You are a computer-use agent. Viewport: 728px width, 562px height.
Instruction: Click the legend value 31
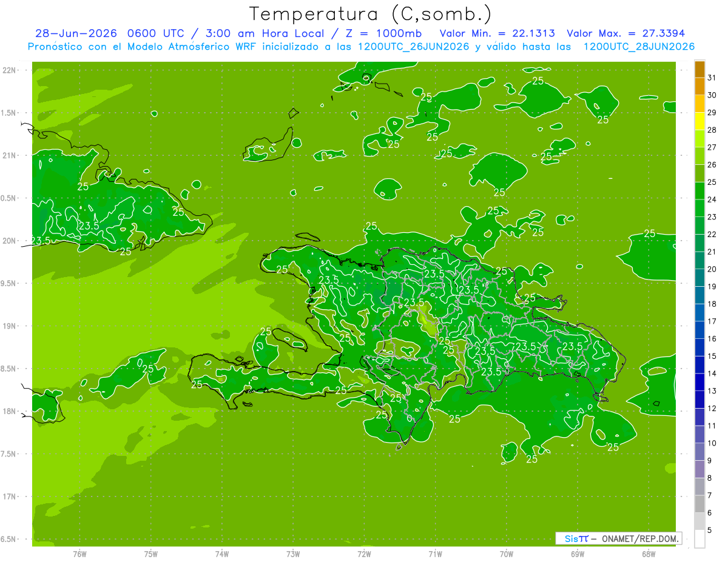point(712,78)
